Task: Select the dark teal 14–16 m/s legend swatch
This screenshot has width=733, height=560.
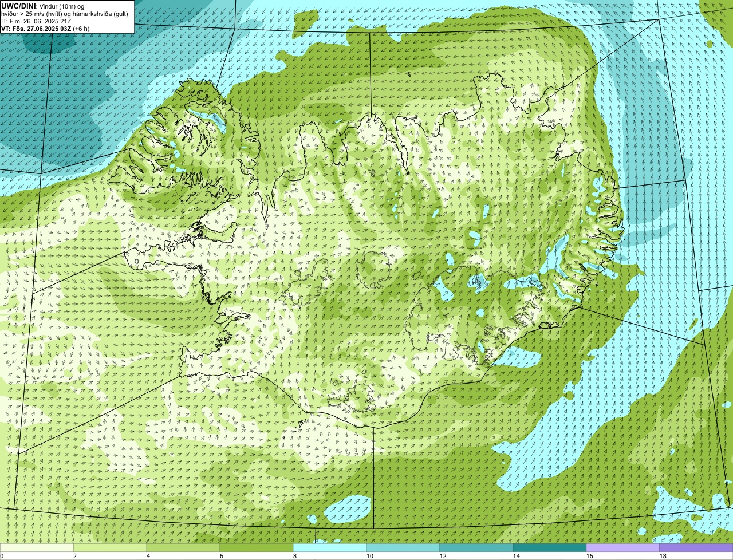Action: point(550,548)
